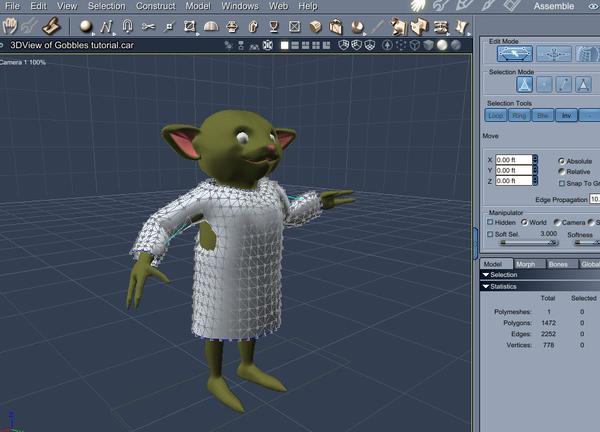The width and height of the screenshot is (600, 432).
Task: Select the magnet tool in toolbar
Action: pyautogui.click(x=127, y=26)
